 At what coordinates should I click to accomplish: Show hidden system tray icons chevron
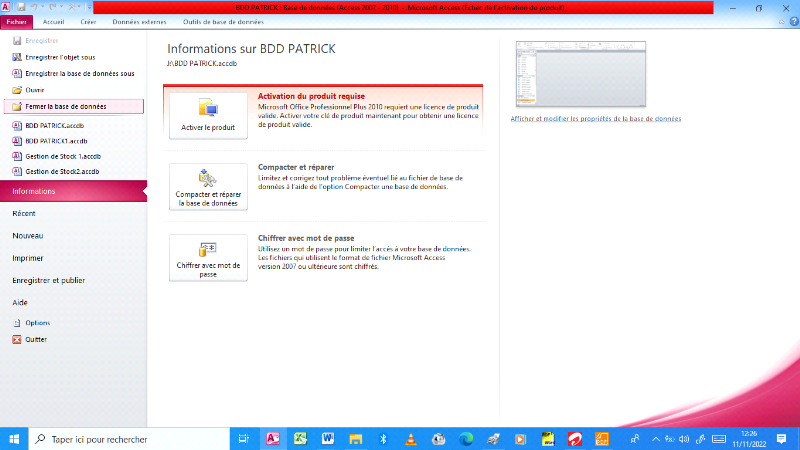click(x=656, y=439)
